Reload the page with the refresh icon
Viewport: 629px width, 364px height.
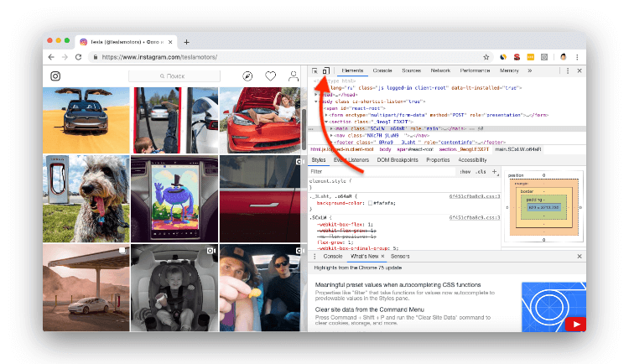pos(78,57)
